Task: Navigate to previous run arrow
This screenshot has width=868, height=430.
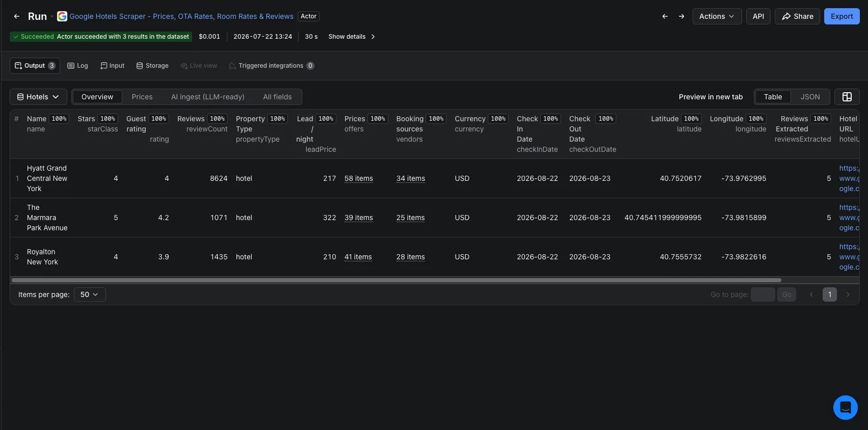Action: click(x=665, y=16)
